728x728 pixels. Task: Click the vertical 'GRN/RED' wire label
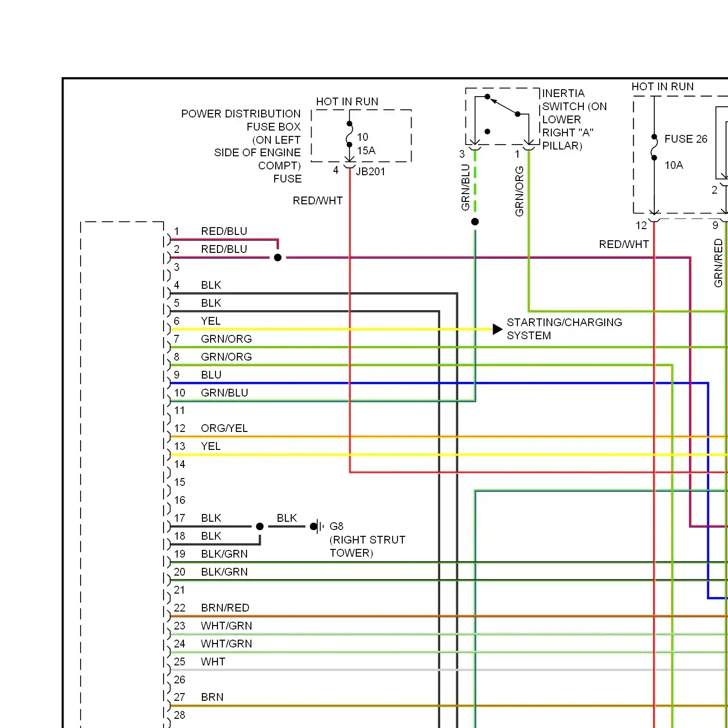pyautogui.click(x=718, y=263)
